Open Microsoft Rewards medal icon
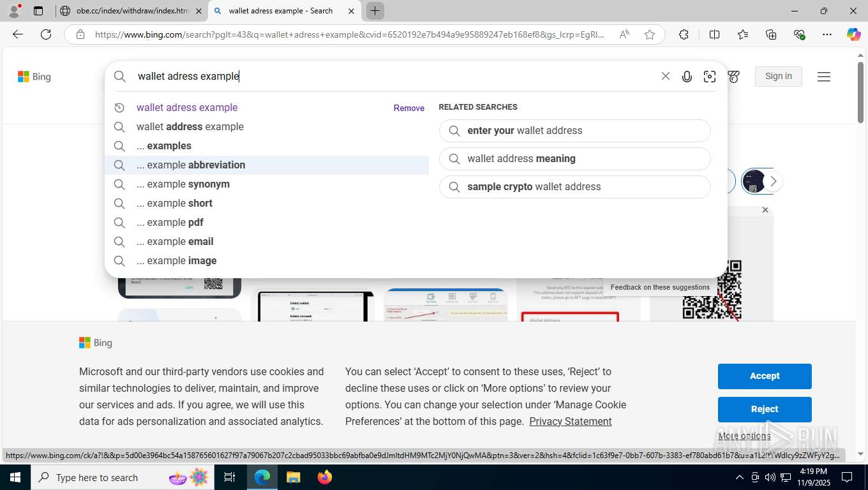 point(734,77)
